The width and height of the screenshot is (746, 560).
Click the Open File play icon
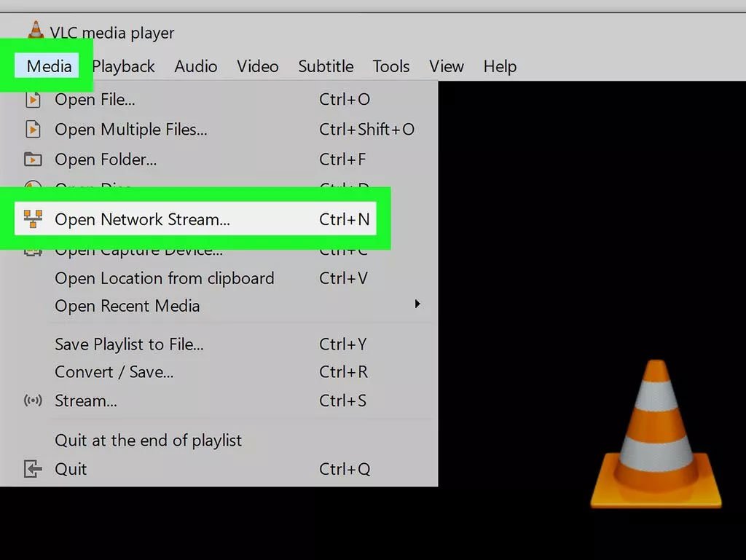pos(33,100)
